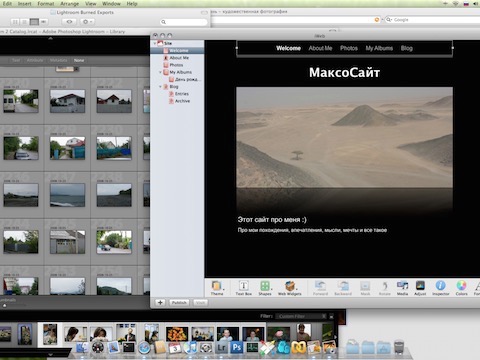Viewport: 480px width, 360px height.
Task: Open Photoshop from the Dock
Action: pos(237,348)
